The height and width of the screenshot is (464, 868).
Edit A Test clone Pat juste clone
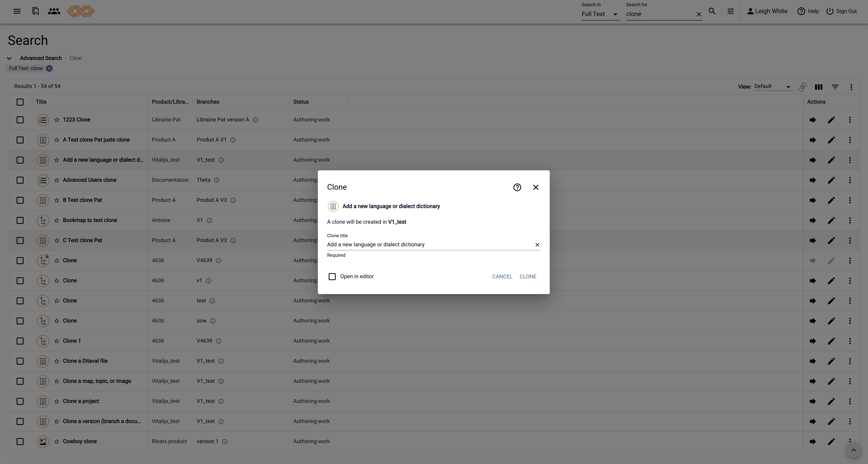(831, 140)
